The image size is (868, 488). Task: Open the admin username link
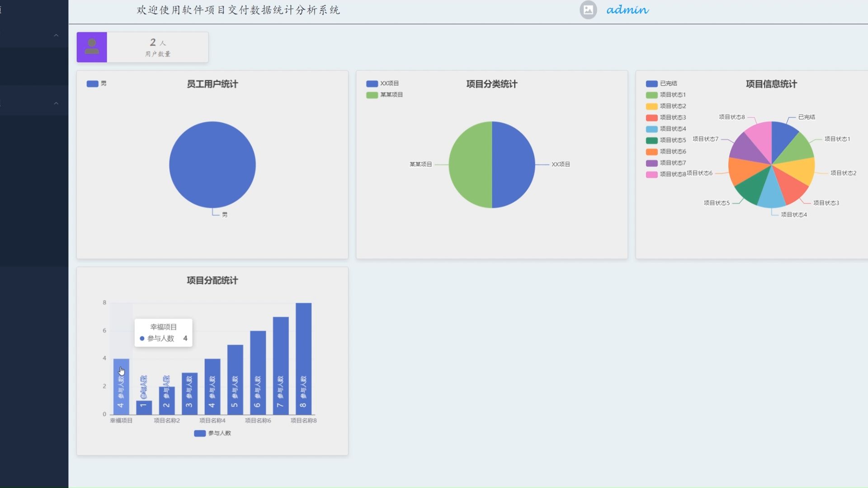[627, 10]
